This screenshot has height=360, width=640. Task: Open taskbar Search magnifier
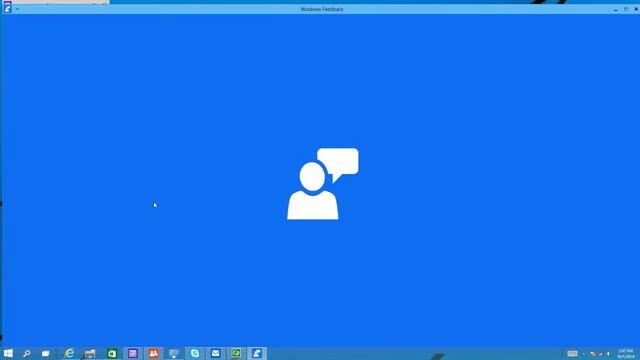(x=27, y=353)
